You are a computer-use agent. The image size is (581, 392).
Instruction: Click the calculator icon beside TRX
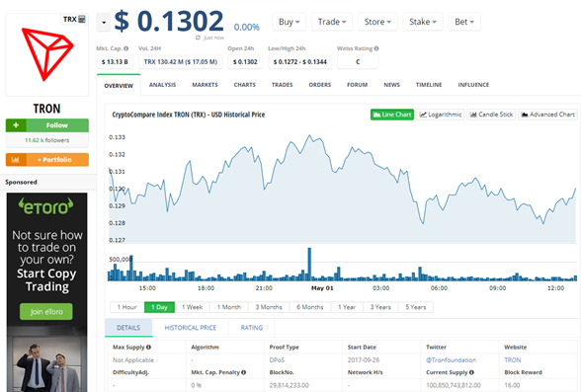click(x=82, y=19)
